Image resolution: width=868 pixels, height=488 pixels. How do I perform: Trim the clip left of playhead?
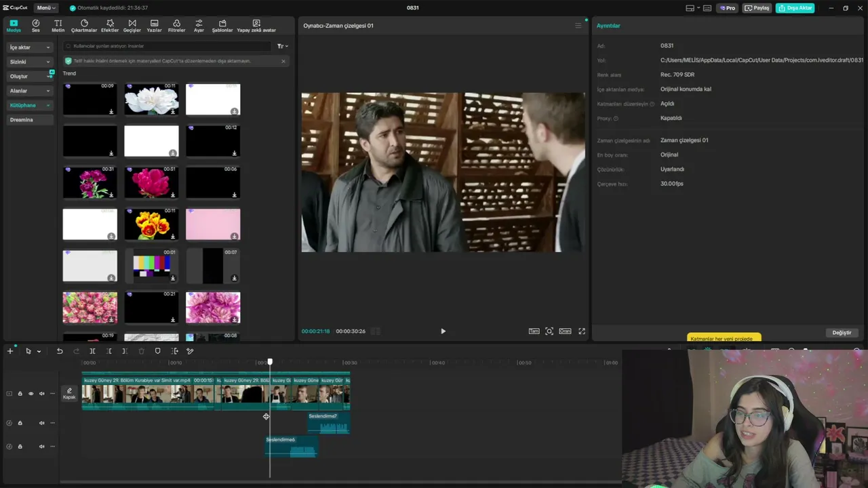[109, 351]
